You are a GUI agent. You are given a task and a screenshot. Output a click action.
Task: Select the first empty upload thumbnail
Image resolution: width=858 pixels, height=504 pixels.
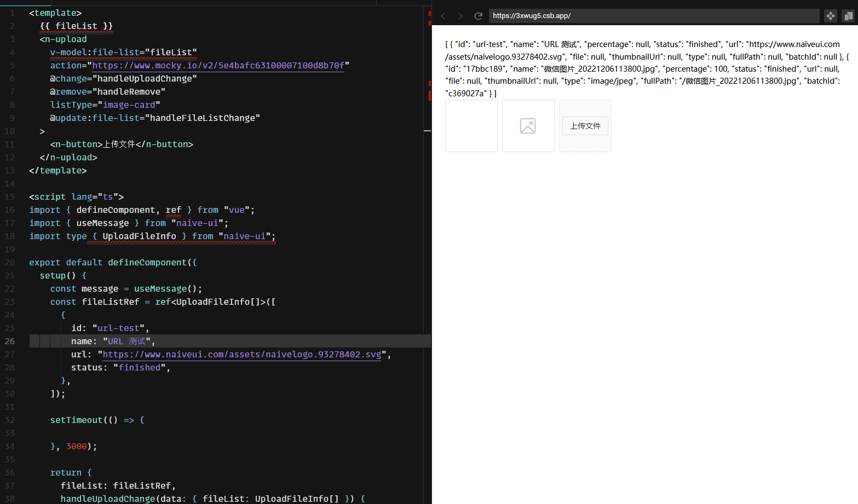pyautogui.click(x=471, y=125)
